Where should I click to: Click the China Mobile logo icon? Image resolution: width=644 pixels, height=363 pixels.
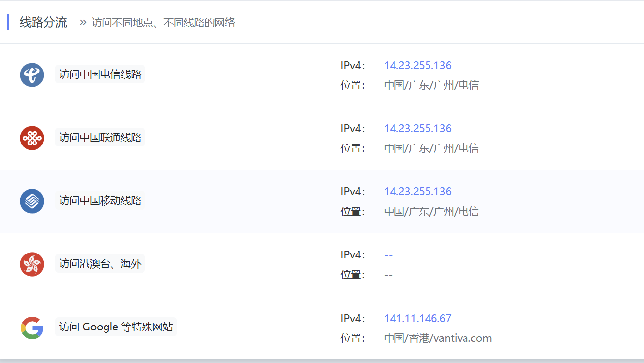coord(32,201)
